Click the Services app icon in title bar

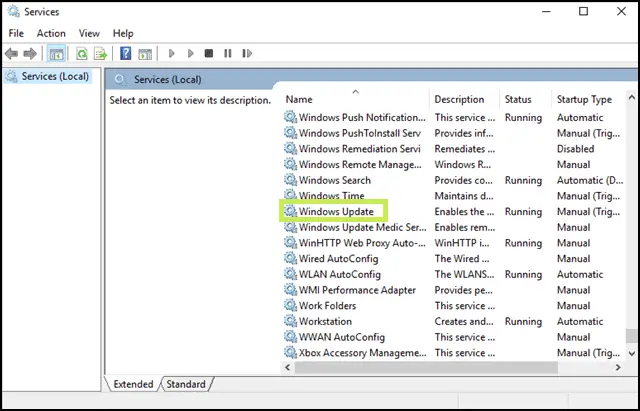(x=13, y=11)
